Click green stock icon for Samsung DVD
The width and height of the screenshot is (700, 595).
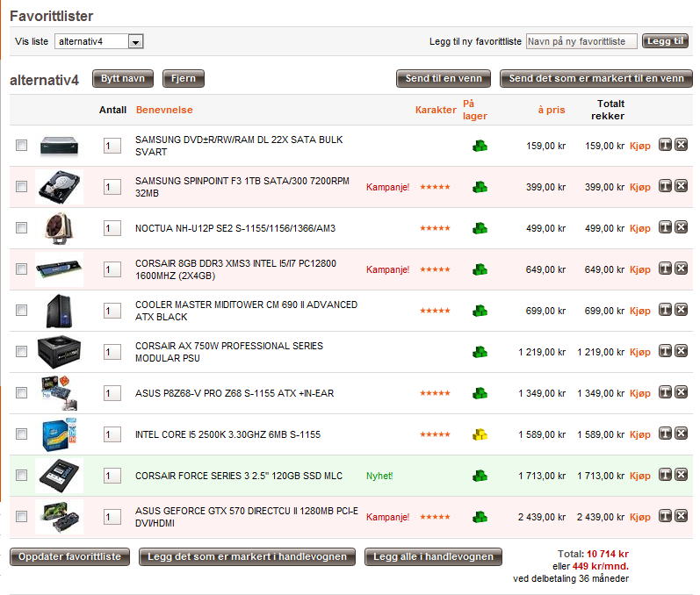point(480,146)
